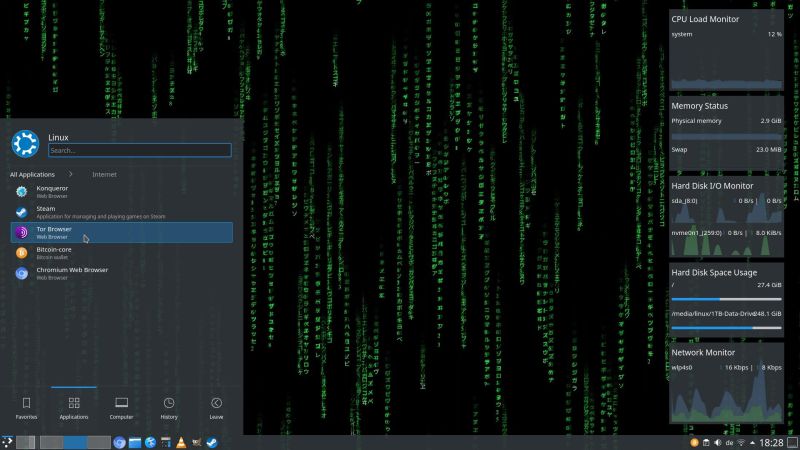Open the Bitcoin-core wallet entry
Screen dimensions: 800x450
(x=121, y=253)
